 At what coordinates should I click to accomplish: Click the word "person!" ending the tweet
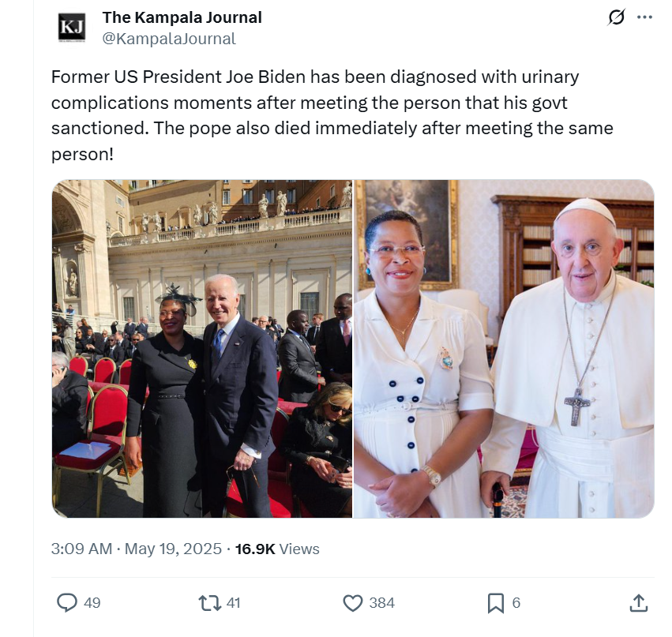click(82, 153)
